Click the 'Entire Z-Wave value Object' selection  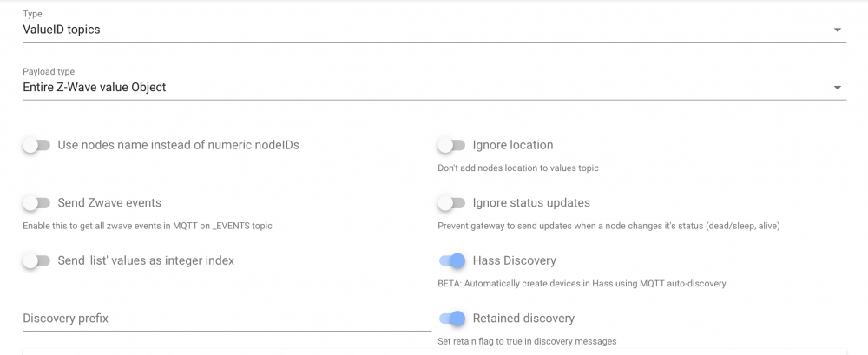(x=95, y=88)
